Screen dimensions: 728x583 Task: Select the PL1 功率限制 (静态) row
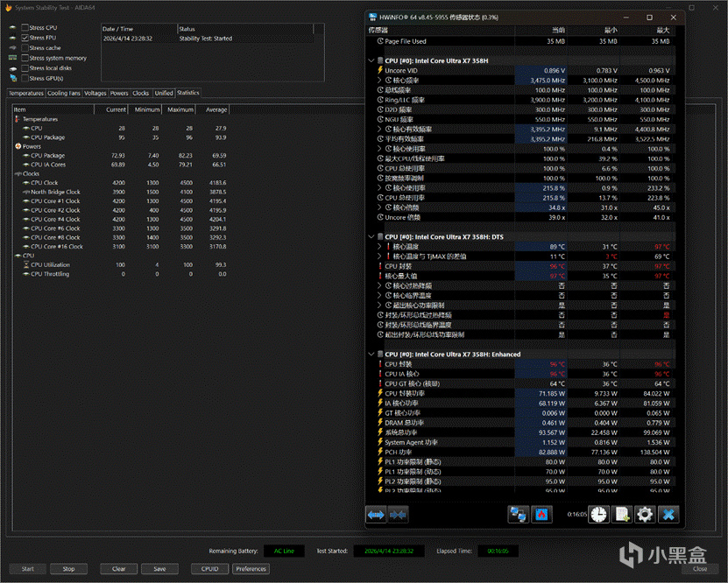524,462
